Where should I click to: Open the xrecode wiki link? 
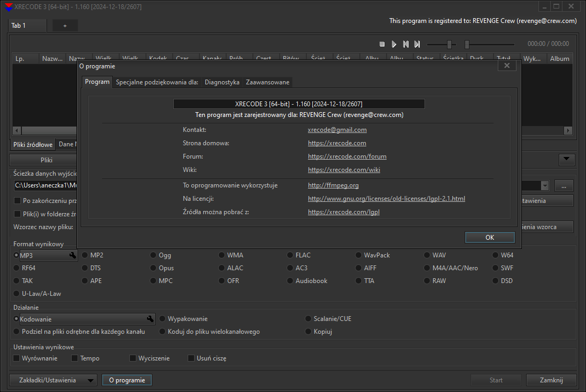[344, 170]
